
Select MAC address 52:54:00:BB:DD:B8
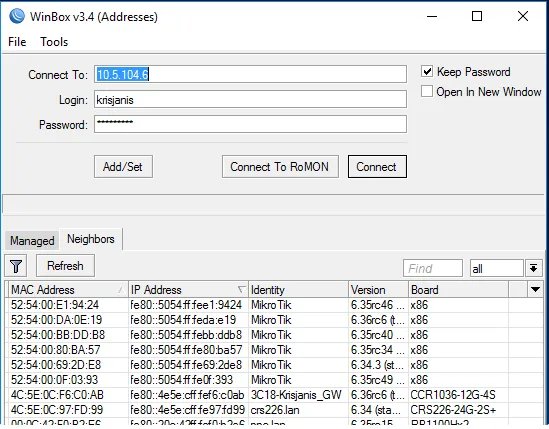(58, 335)
